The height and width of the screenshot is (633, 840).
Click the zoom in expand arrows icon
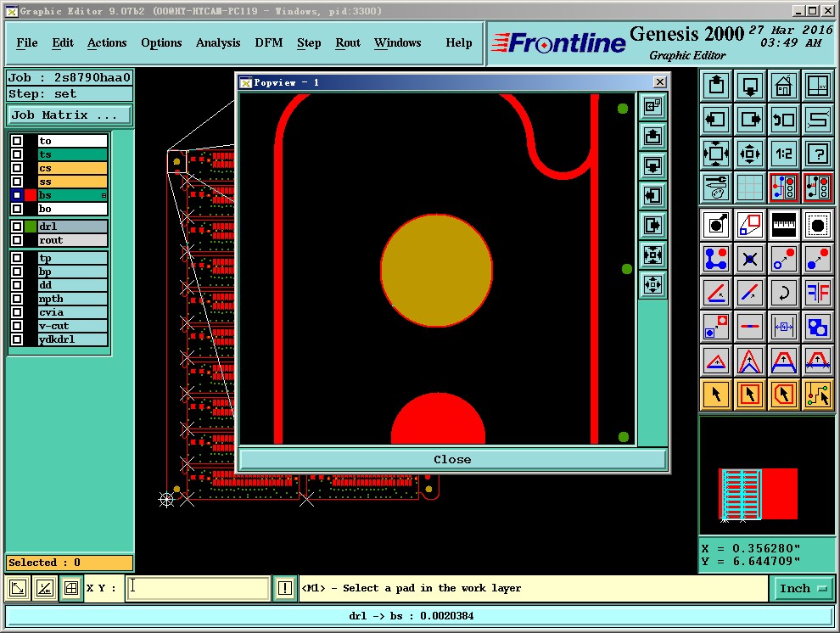point(716,154)
